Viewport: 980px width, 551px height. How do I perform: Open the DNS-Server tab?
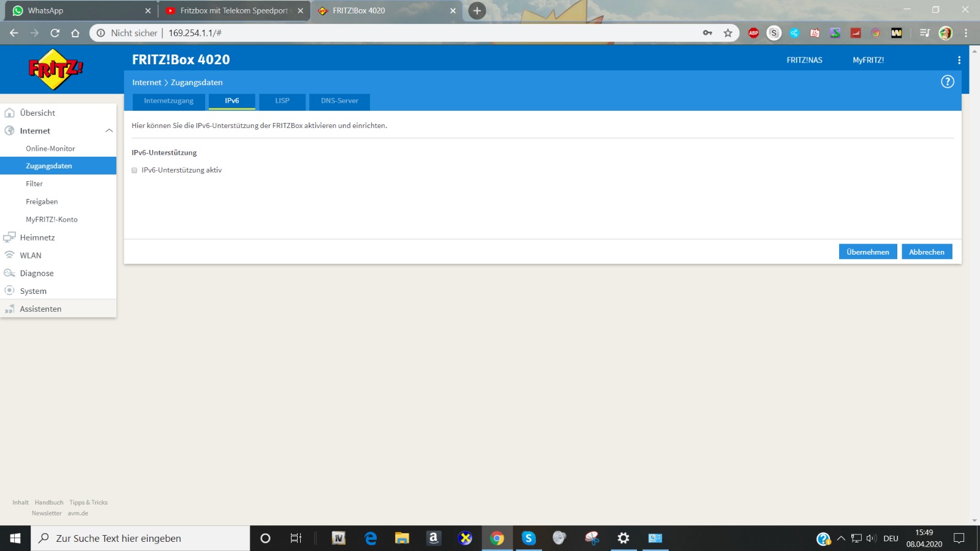click(339, 101)
